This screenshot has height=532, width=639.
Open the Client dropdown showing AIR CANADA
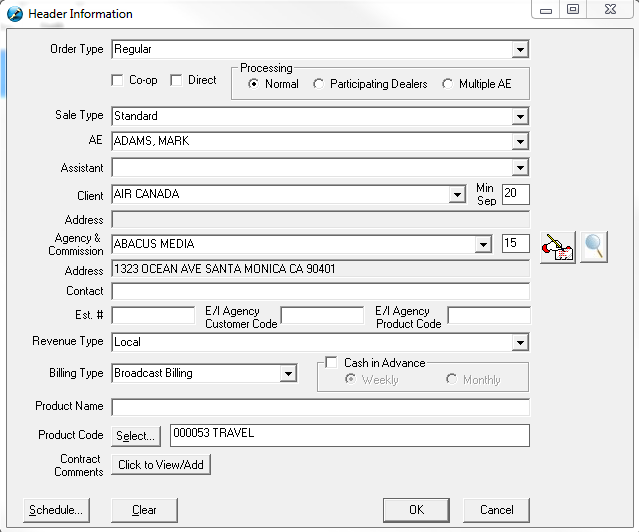click(x=457, y=195)
